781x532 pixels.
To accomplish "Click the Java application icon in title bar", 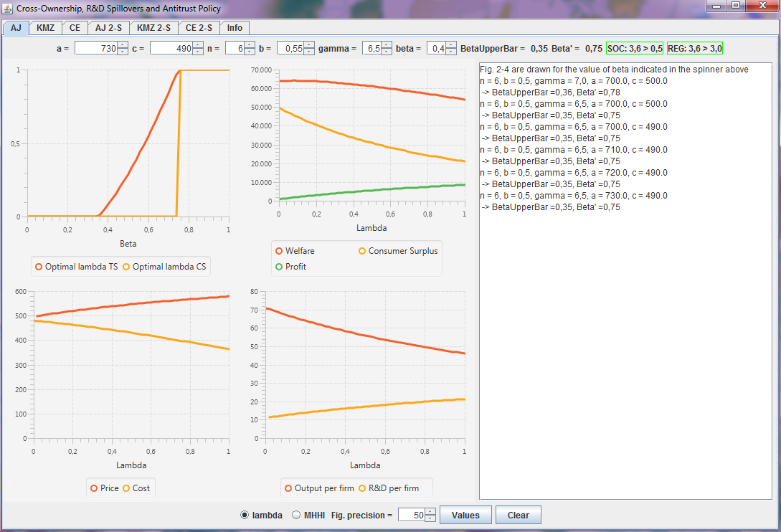I will pyautogui.click(x=8, y=9).
